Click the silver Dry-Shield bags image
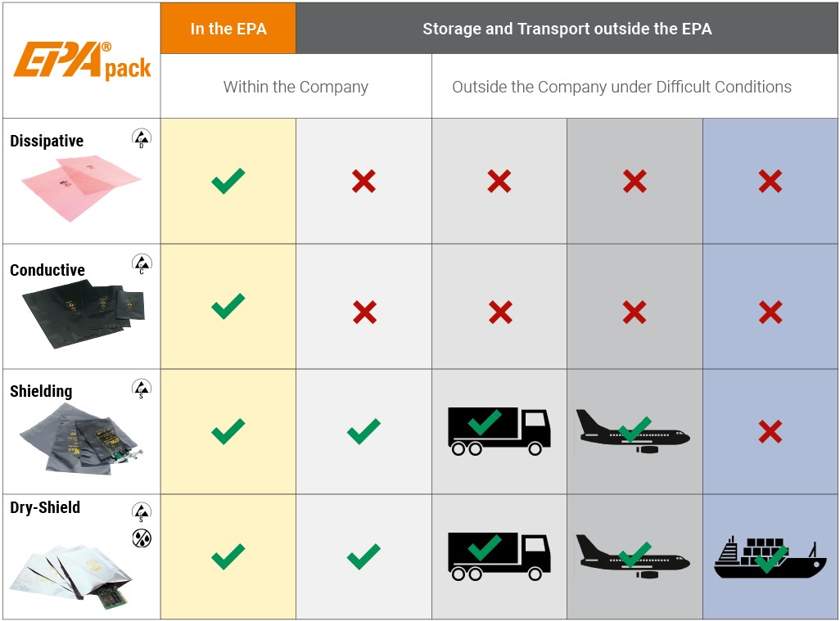Screen dimensions: 840x621 pos(71,577)
